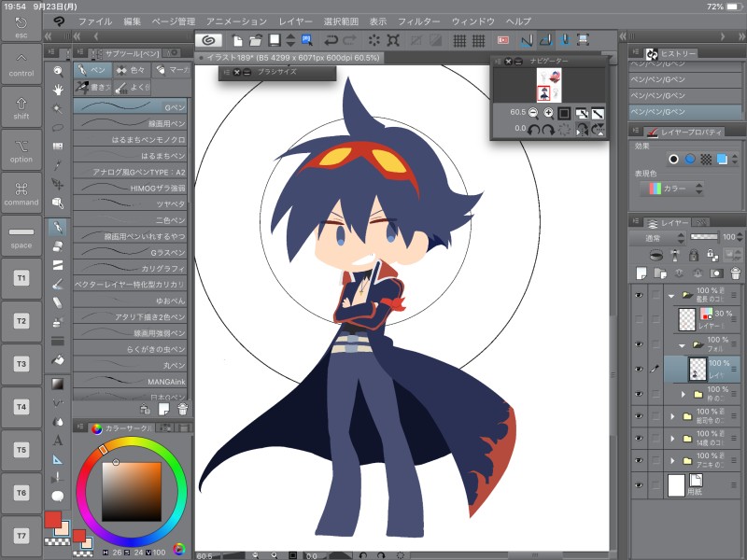This screenshot has width=747, height=560.
Task: Flip canvas horizontally in Navigator
Action: tap(582, 129)
